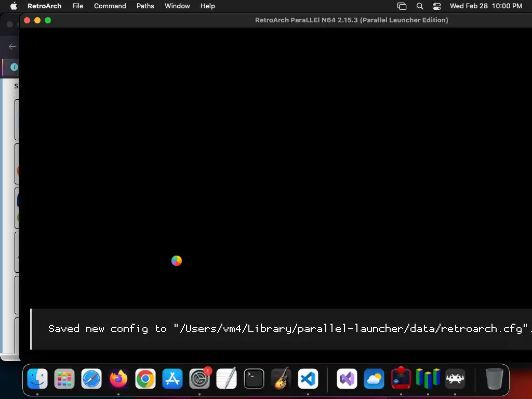Image resolution: width=532 pixels, height=399 pixels.
Task: Open TextEdit from the Dock
Action: pyautogui.click(x=227, y=378)
